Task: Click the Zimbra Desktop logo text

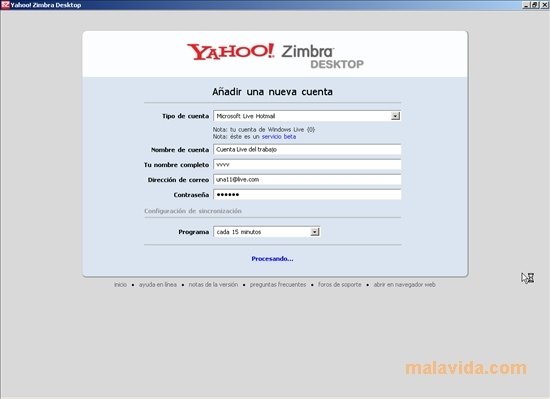Action: (x=322, y=56)
